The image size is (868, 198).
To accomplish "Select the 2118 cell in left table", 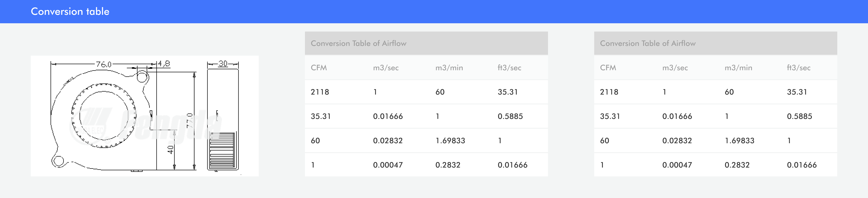I will (319, 92).
